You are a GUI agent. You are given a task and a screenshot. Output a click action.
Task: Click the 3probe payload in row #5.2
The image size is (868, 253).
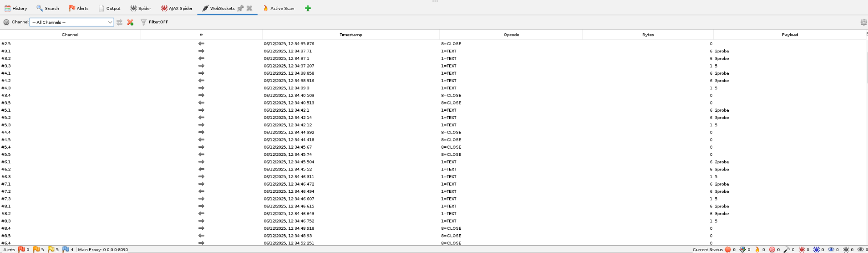(x=722, y=118)
